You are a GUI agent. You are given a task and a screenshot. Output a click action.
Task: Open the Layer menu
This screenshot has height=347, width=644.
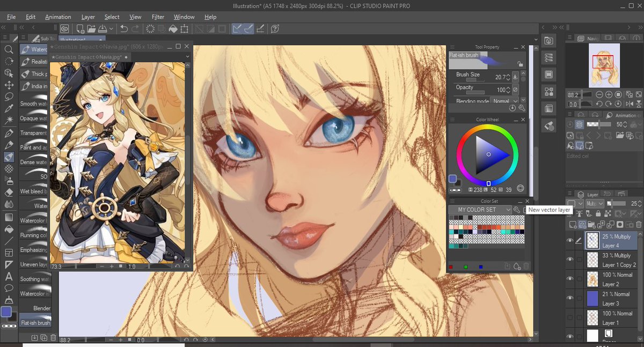(88, 17)
